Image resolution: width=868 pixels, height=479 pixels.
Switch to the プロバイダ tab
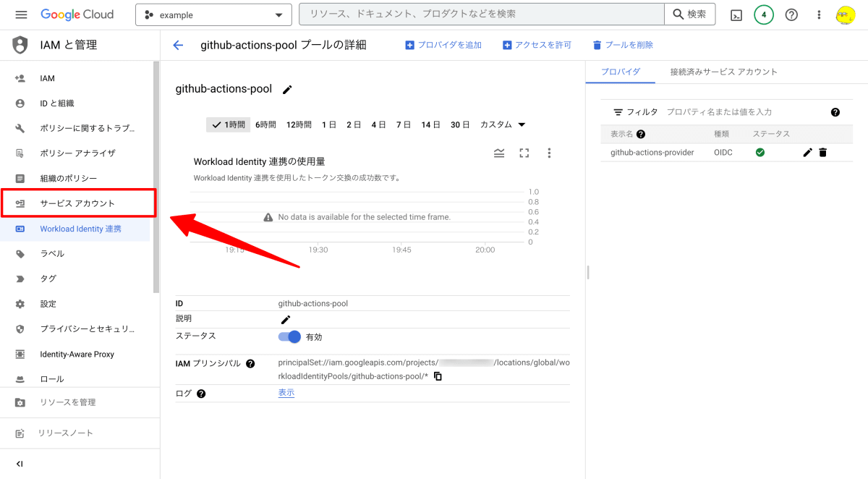click(621, 72)
